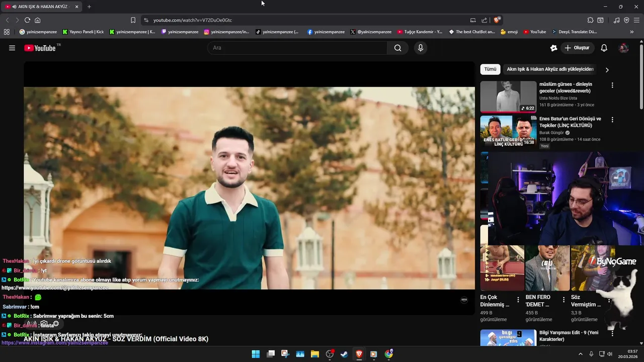The width and height of the screenshot is (644, 362).
Task: Open the Bilgi Yarışması Edit thumbnail
Action: click(x=508, y=338)
